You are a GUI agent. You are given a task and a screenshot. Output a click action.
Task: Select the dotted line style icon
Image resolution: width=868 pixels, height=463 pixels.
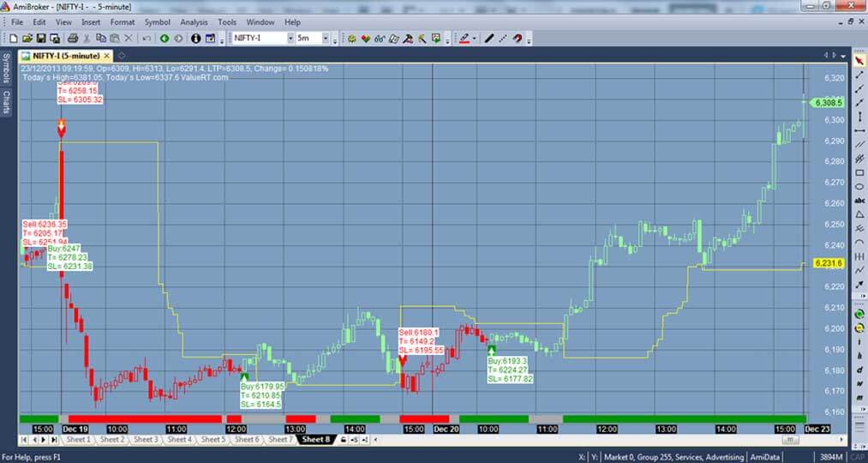(x=503, y=39)
